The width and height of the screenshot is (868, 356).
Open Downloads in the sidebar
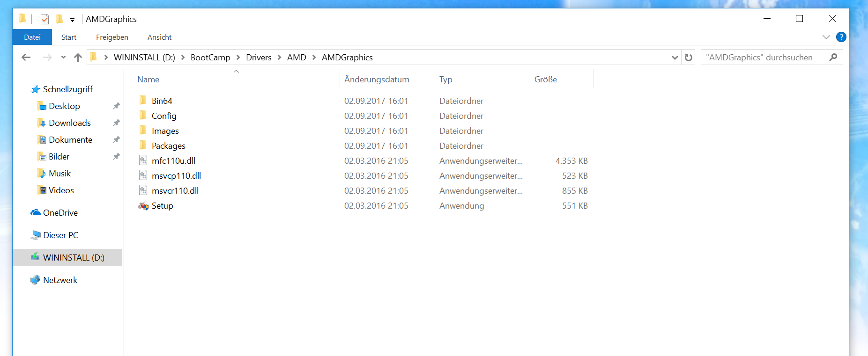70,123
